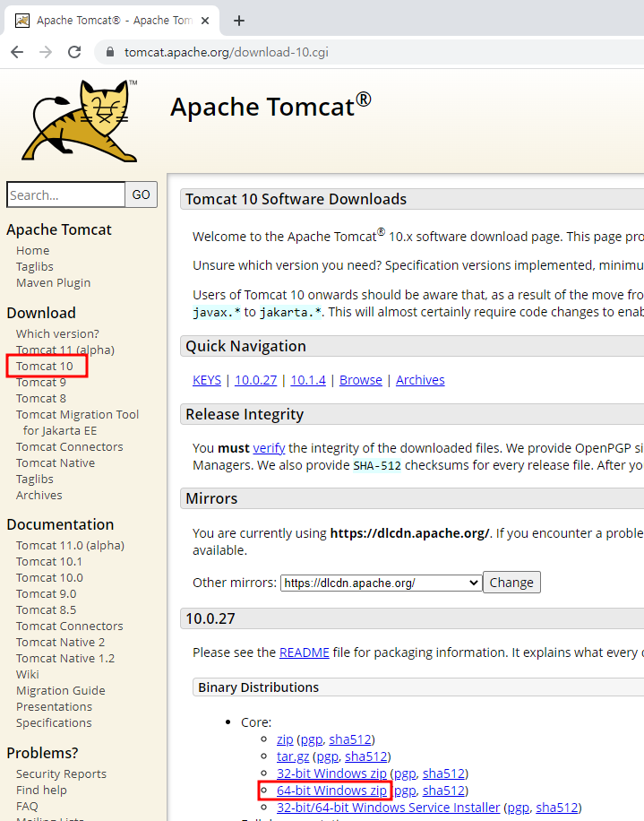
Task: Open the Home sidebar link
Action: [32, 250]
